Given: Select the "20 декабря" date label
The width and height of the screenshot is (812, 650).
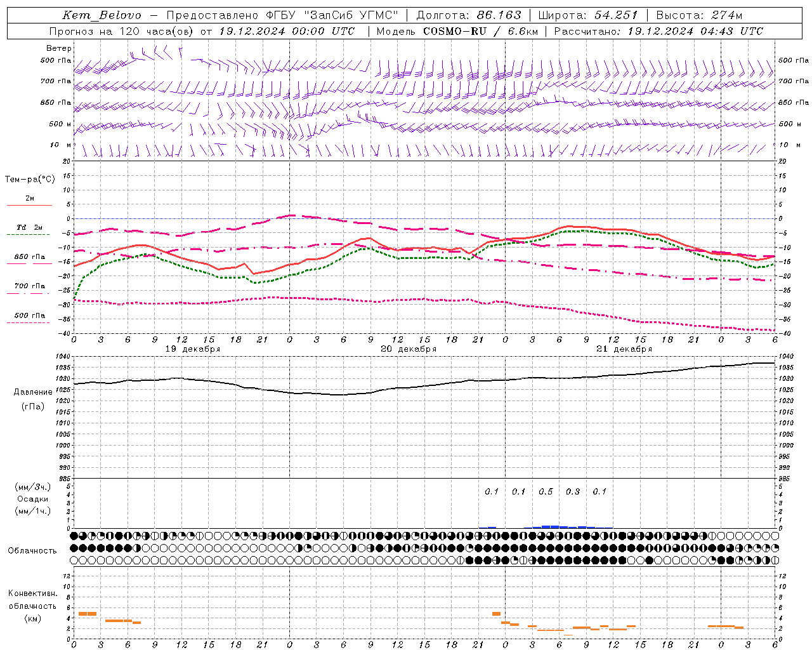Looking at the screenshot, I should point(409,349).
